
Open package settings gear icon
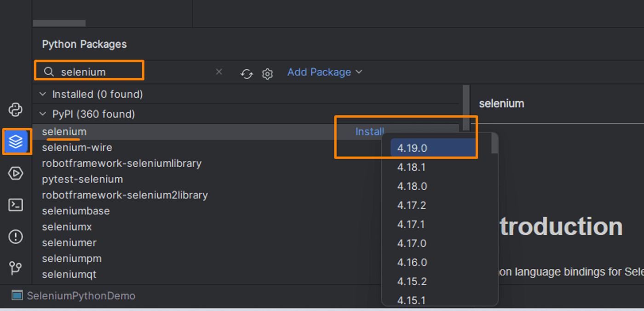267,74
